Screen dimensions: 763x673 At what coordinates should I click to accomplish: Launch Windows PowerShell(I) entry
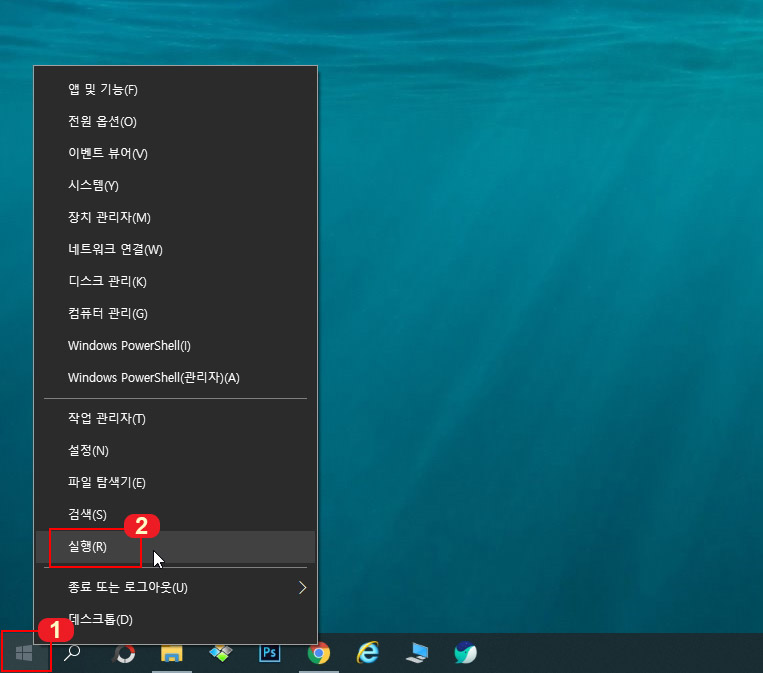[x=175, y=346]
